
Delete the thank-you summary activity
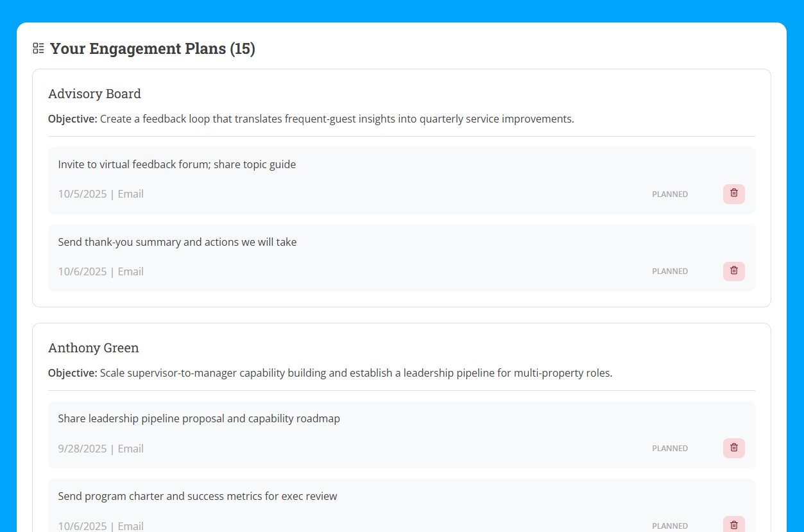click(733, 271)
